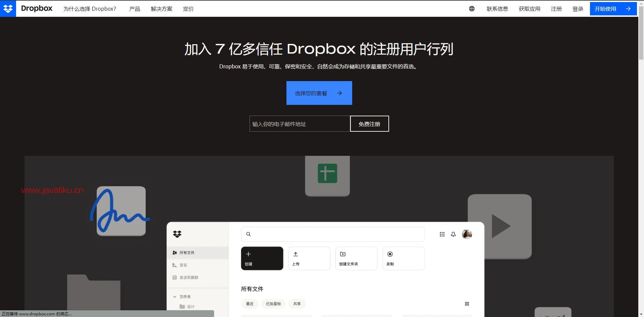This screenshot has height=317, width=644.
Task: Focus the email address input field
Action: (x=300, y=124)
